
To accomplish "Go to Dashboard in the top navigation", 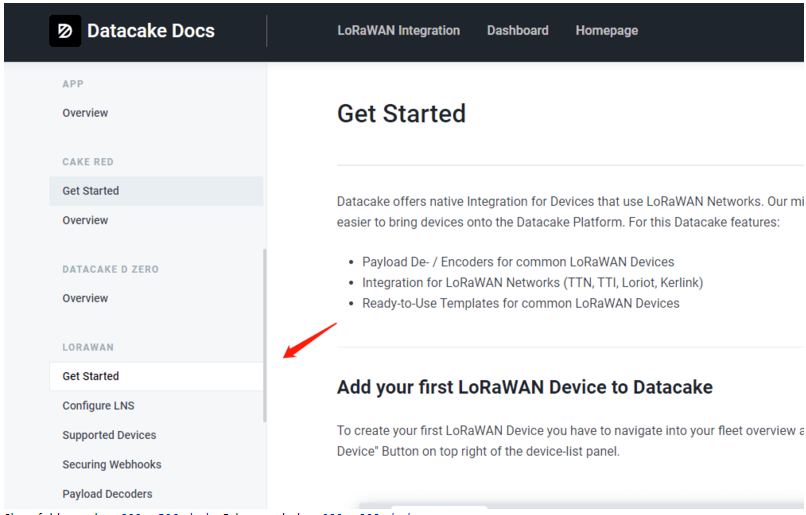I will pyautogui.click(x=518, y=31).
